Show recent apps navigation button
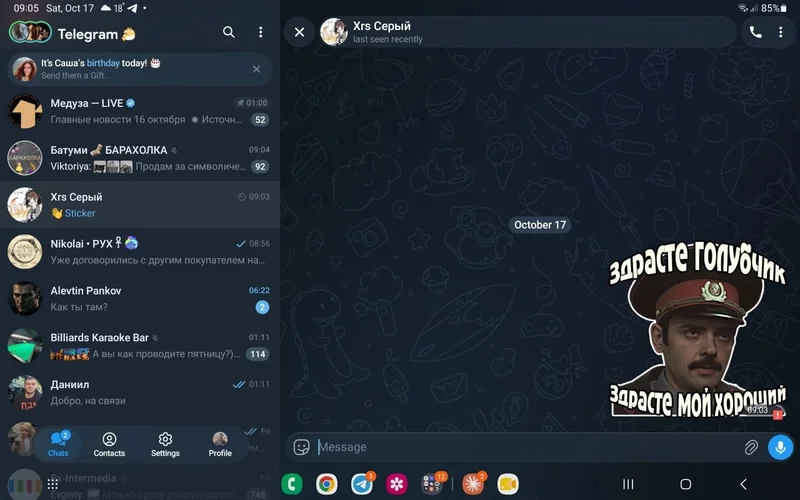The width and height of the screenshot is (800, 500). [x=629, y=484]
